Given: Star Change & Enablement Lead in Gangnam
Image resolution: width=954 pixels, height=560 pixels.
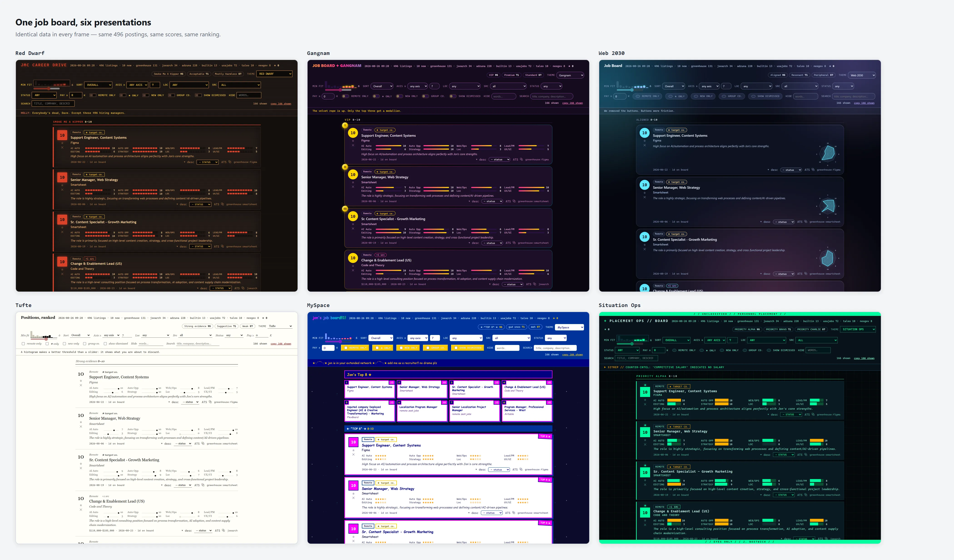Looking at the screenshot, I should click(x=353, y=266).
